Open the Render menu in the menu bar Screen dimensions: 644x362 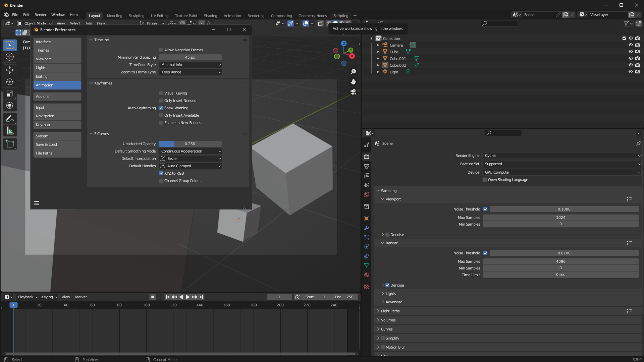pyautogui.click(x=40, y=15)
